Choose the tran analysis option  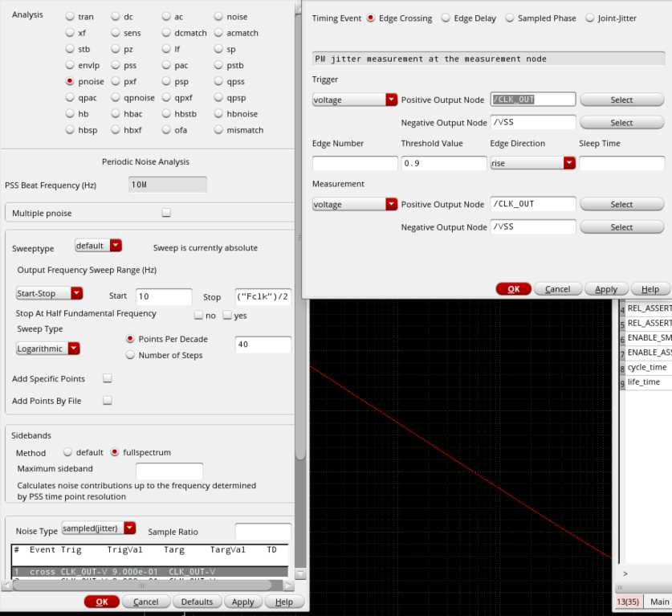click(x=71, y=17)
